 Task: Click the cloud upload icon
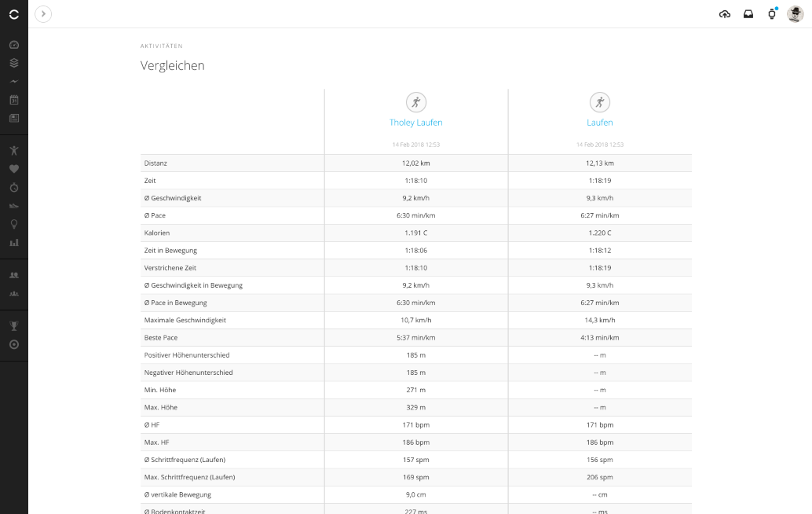(x=725, y=14)
